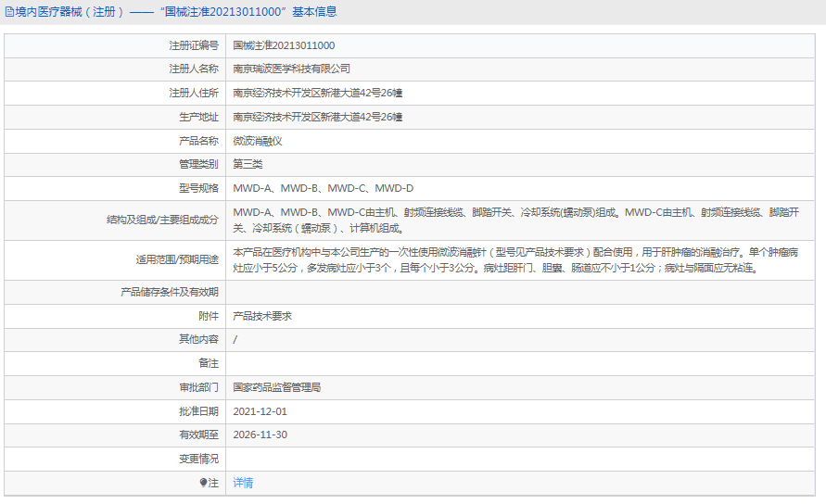This screenshot has height=504, width=826.
Task: Click the registrant name 南京瑞波医学科技有限公司
Action: point(291,69)
